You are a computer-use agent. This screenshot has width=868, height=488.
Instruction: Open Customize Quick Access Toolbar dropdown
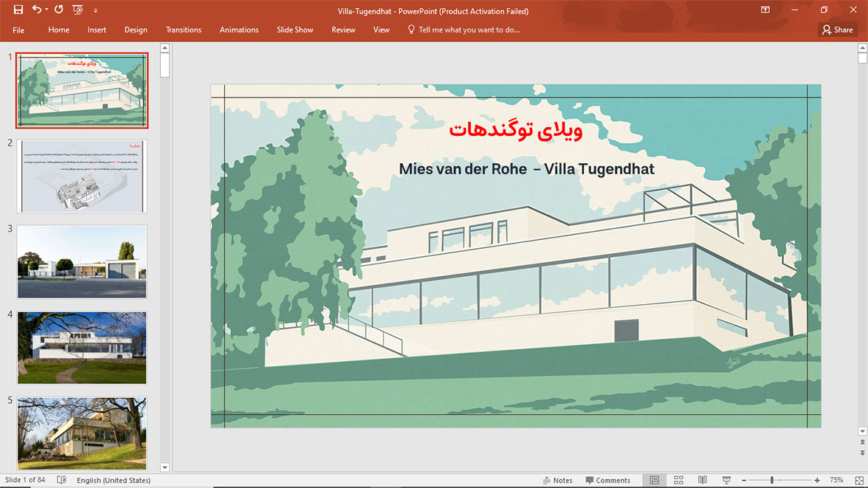point(95,10)
